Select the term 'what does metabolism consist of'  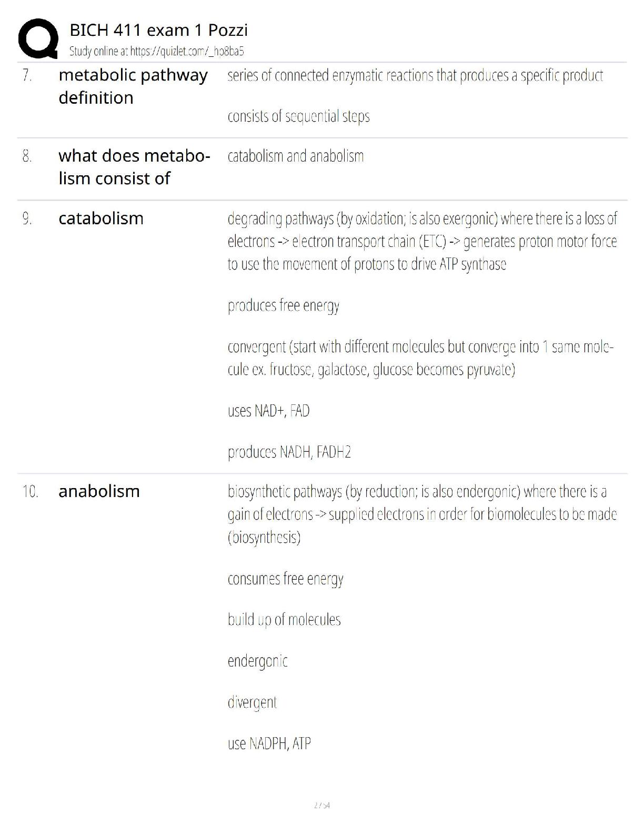[134, 167]
